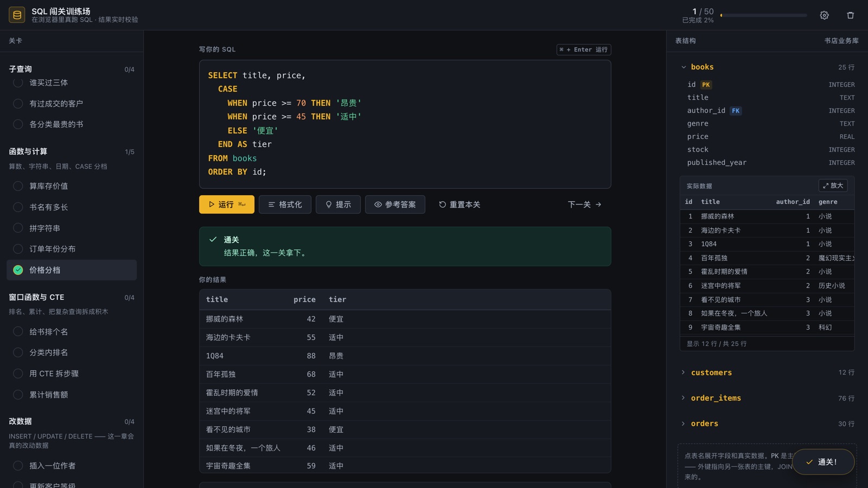Click 改数据 chapter heading
Image resolution: width=868 pixels, height=488 pixels.
click(x=21, y=421)
